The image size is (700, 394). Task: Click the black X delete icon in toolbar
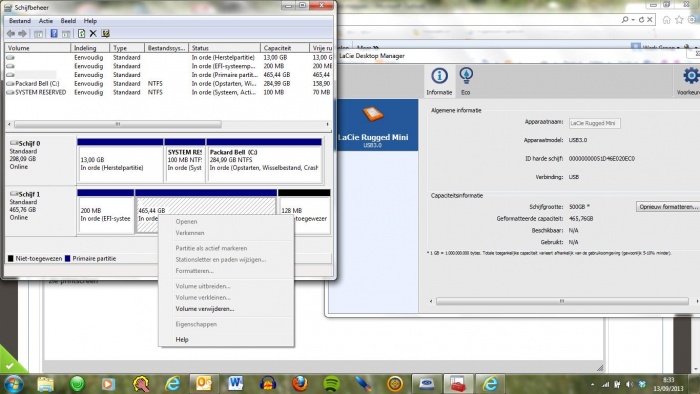93,33
